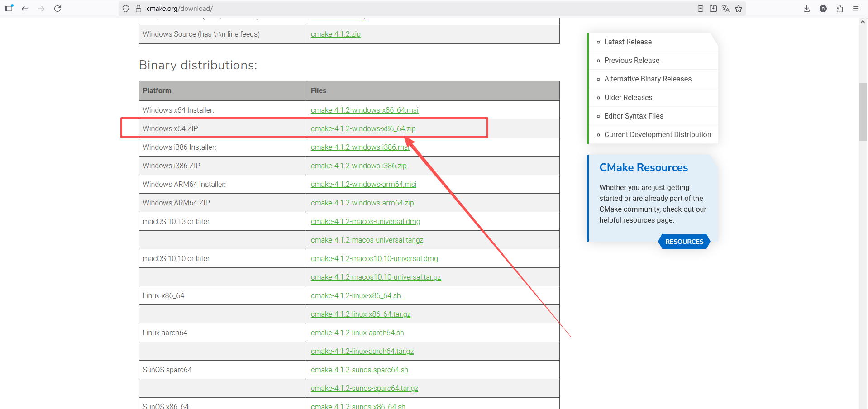Download cmake-4.1.2.zip Windows source
The width and height of the screenshot is (868, 409).
click(x=336, y=34)
